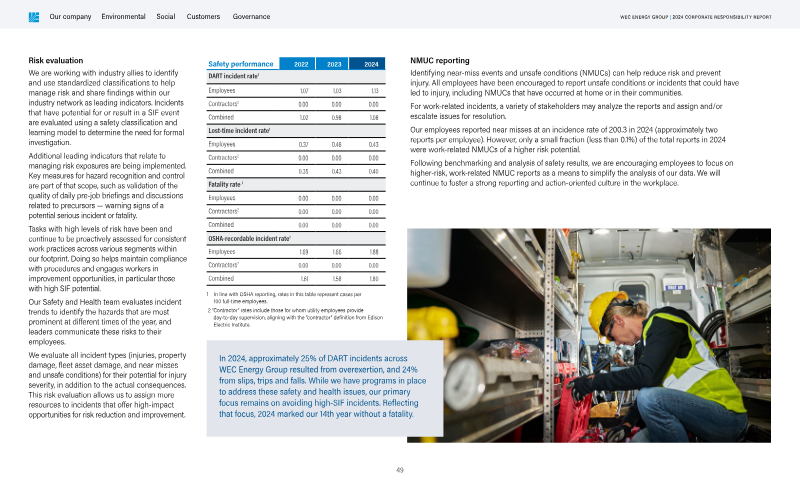Click the DART incident rate row heading
This screenshot has width=800, height=485.
(x=234, y=76)
